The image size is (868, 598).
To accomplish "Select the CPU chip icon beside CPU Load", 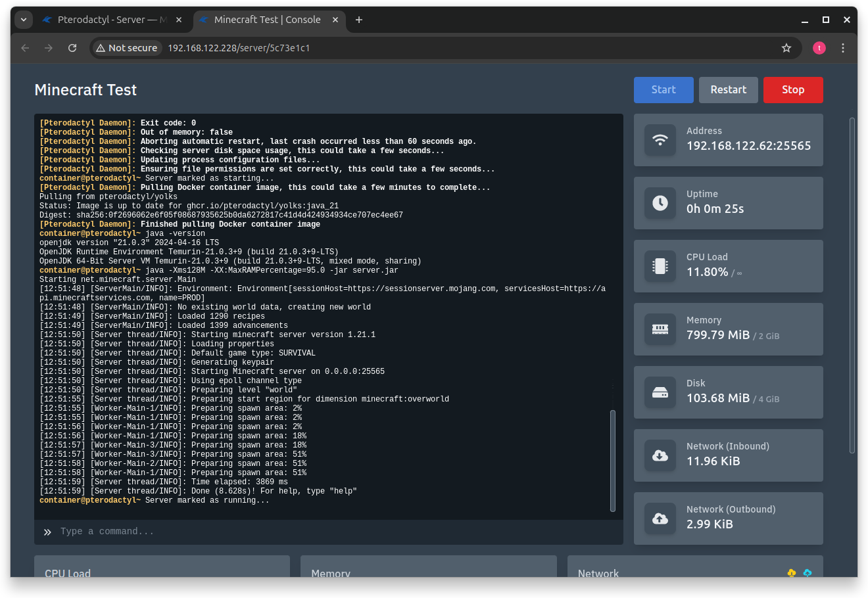I will tap(660, 265).
